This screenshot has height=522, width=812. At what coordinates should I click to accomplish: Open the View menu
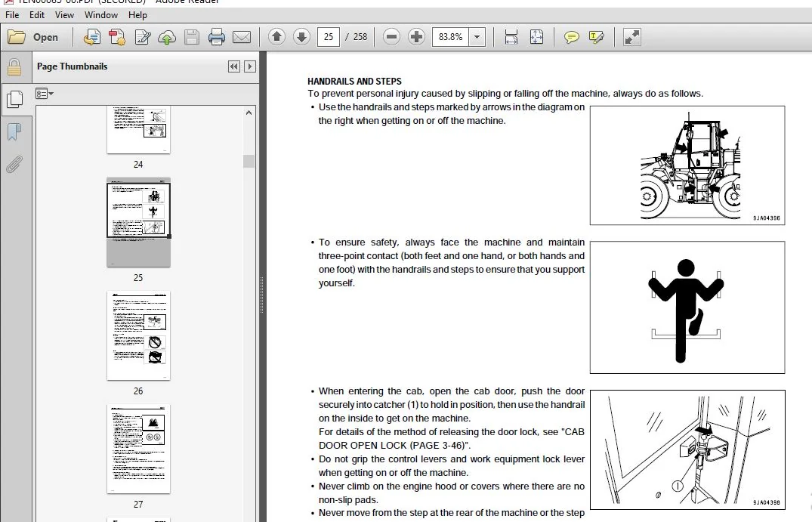click(64, 15)
